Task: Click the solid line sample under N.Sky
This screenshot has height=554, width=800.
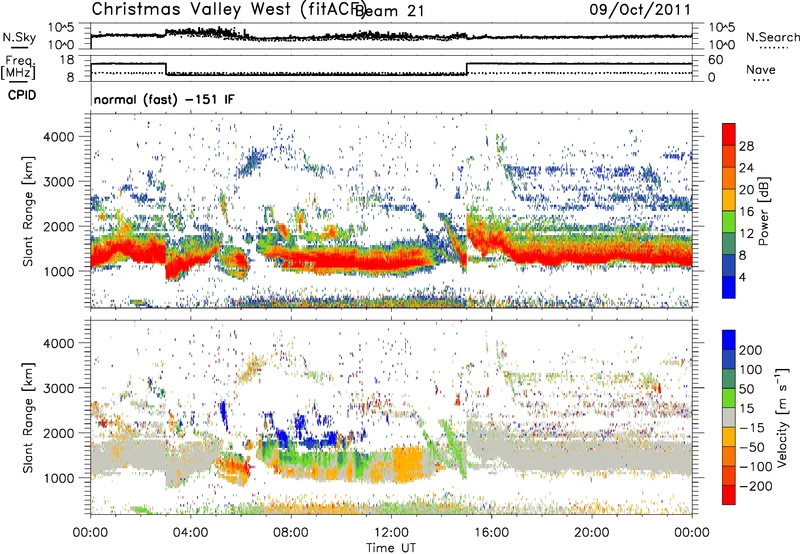Action: tap(19, 48)
